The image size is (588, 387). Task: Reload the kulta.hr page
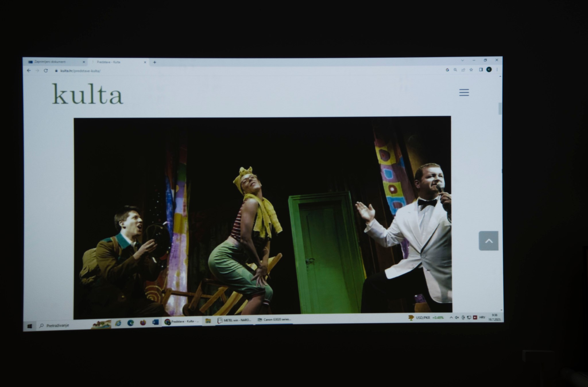46,71
